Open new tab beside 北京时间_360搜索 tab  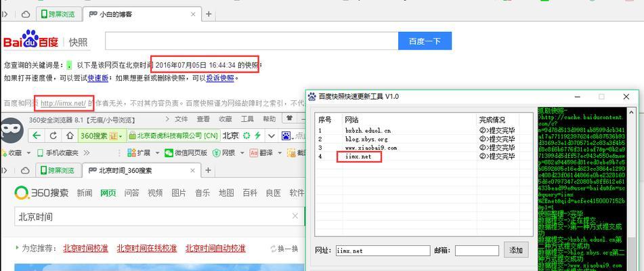point(208,170)
